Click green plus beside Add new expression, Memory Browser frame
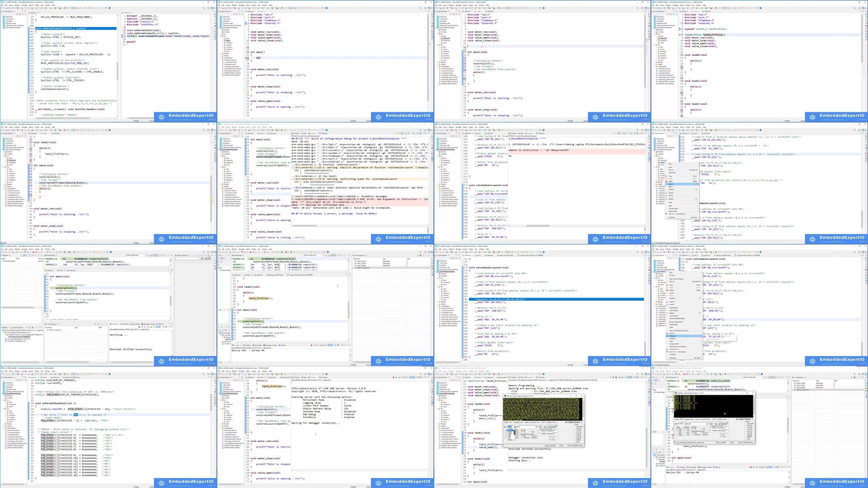This screenshot has height=488, width=868. [48, 330]
